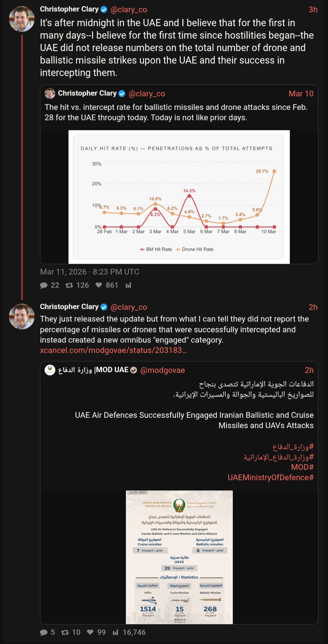Click the xcancel.com modgovae status link
Screen dimensions: 328x644
[x=113, y=350]
